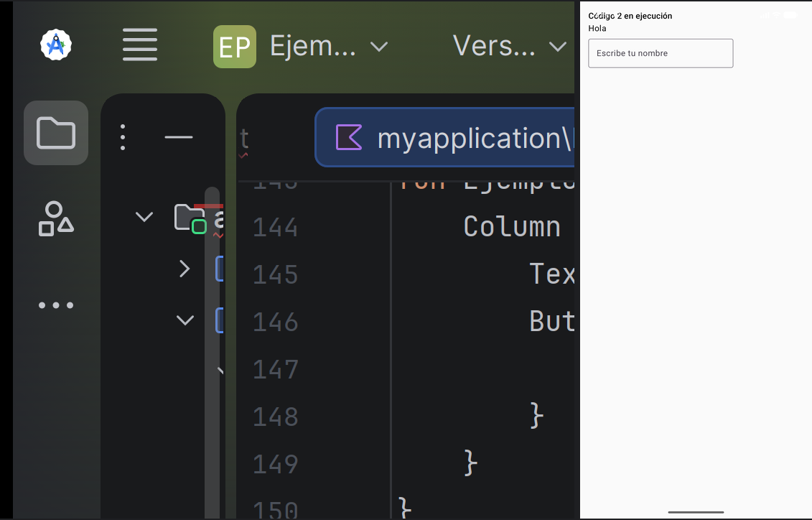This screenshot has height=520, width=812.
Task: Click the EP project badge
Action: pyautogui.click(x=235, y=47)
